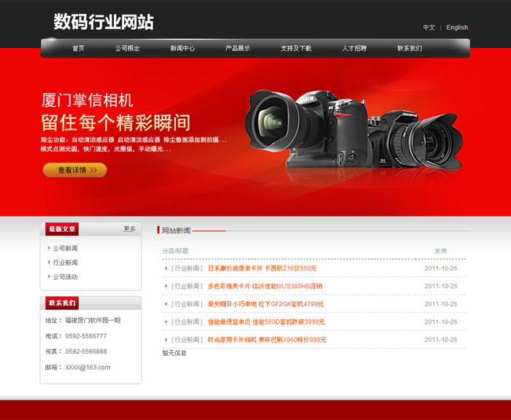Click the 暂无信息 text

pyautogui.click(x=174, y=353)
